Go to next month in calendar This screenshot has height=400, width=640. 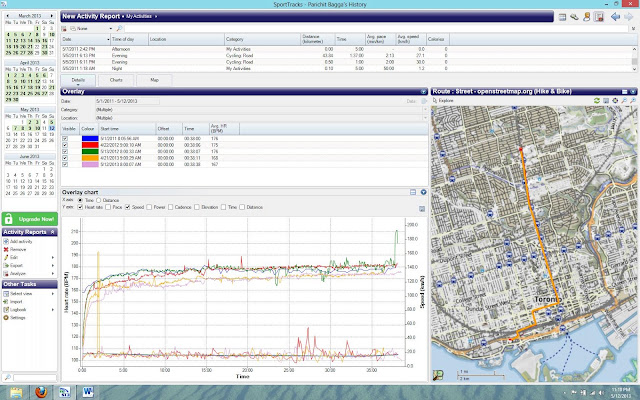point(52,16)
